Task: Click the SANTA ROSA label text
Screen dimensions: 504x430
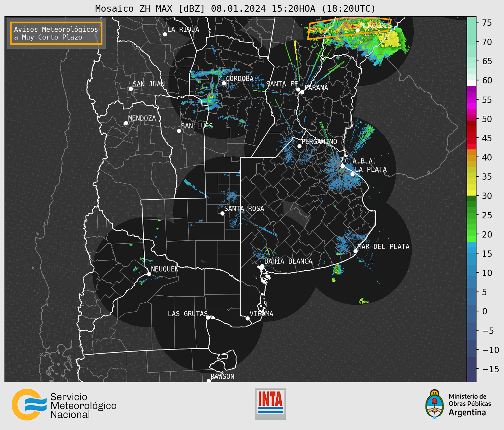Action: tap(244, 208)
